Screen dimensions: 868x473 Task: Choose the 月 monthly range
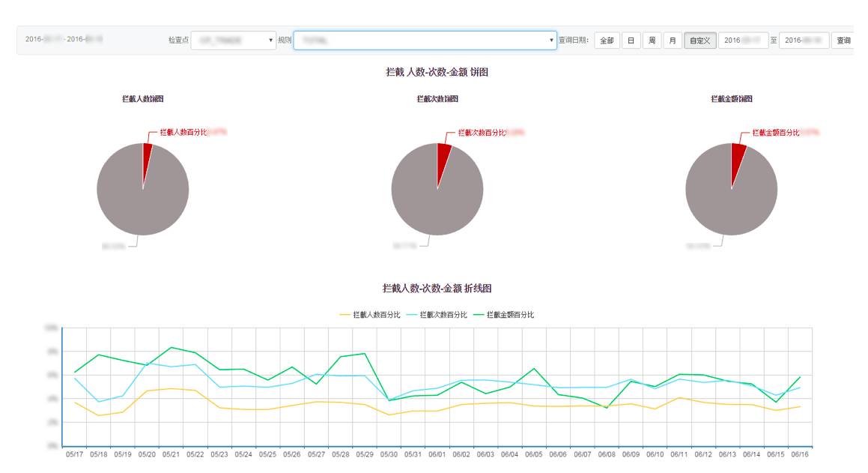point(672,40)
